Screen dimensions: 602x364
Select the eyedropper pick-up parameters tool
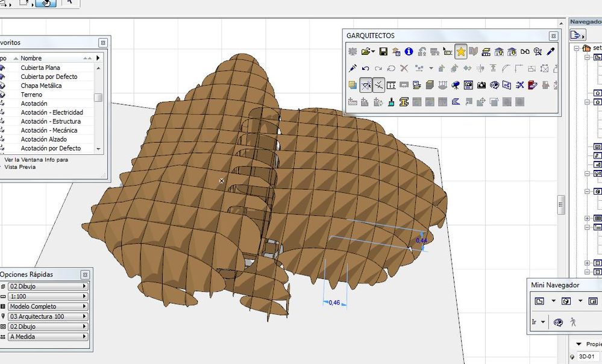(550, 52)
